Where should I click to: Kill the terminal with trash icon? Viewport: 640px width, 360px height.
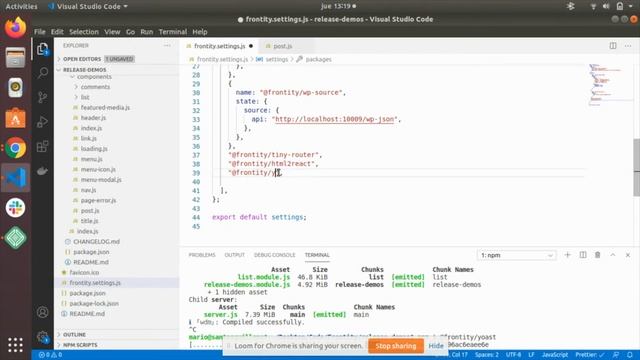[x=598, y=255]
